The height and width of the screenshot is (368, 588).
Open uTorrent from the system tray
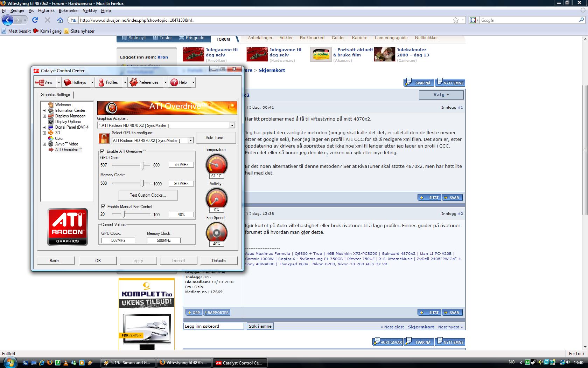coord(527,362)
